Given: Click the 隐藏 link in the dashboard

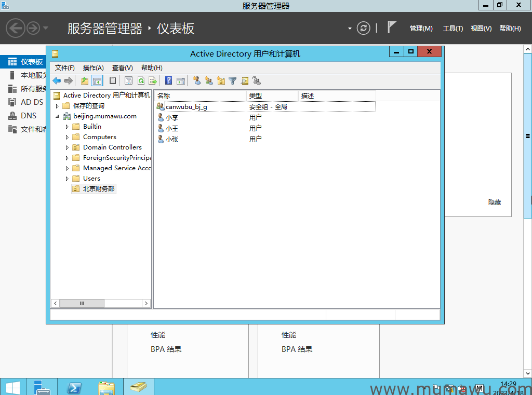Looking at the screenshot, I should click(495, 202).
